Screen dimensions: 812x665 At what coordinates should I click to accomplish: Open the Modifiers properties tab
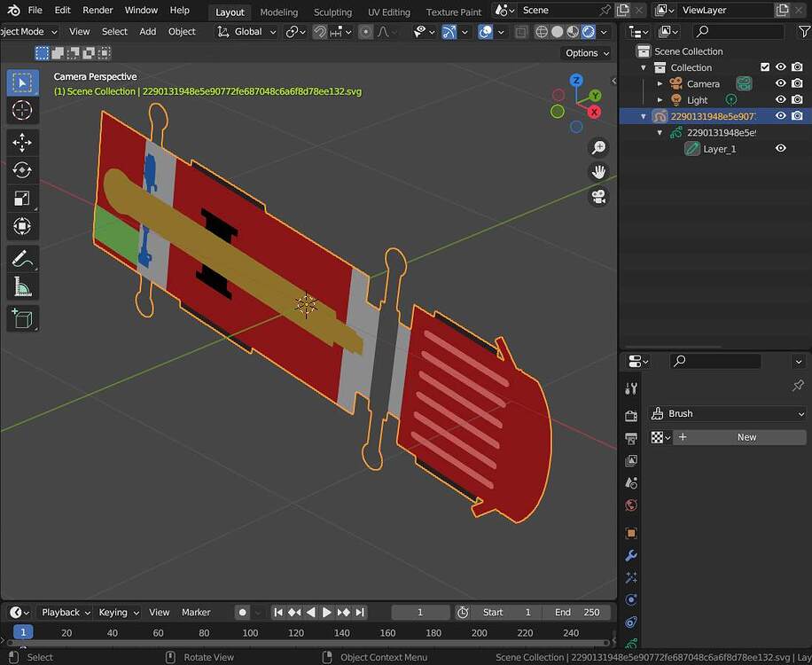(631, 556)
